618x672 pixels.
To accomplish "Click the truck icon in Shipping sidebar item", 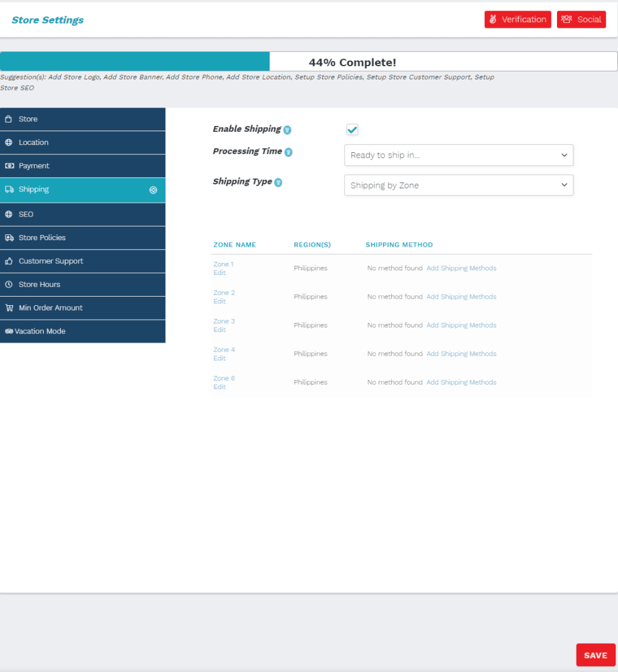I will 9,190.
